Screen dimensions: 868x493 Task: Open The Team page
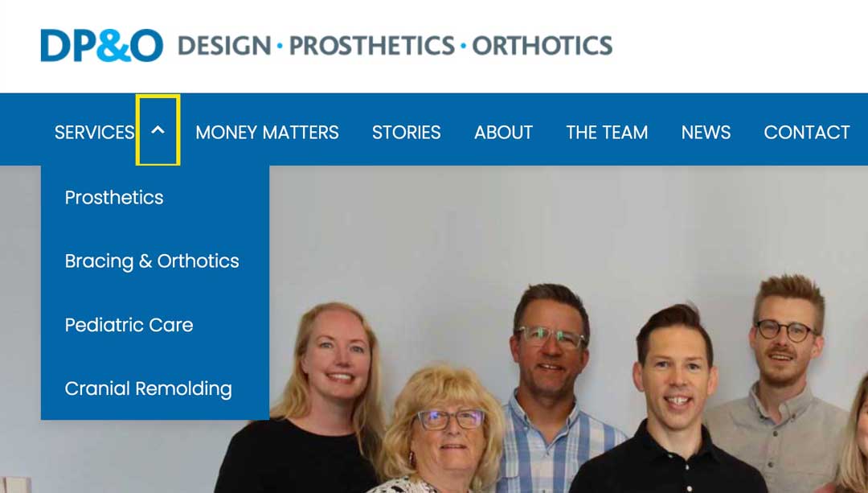pyautogui.click(x=607, y=133)
